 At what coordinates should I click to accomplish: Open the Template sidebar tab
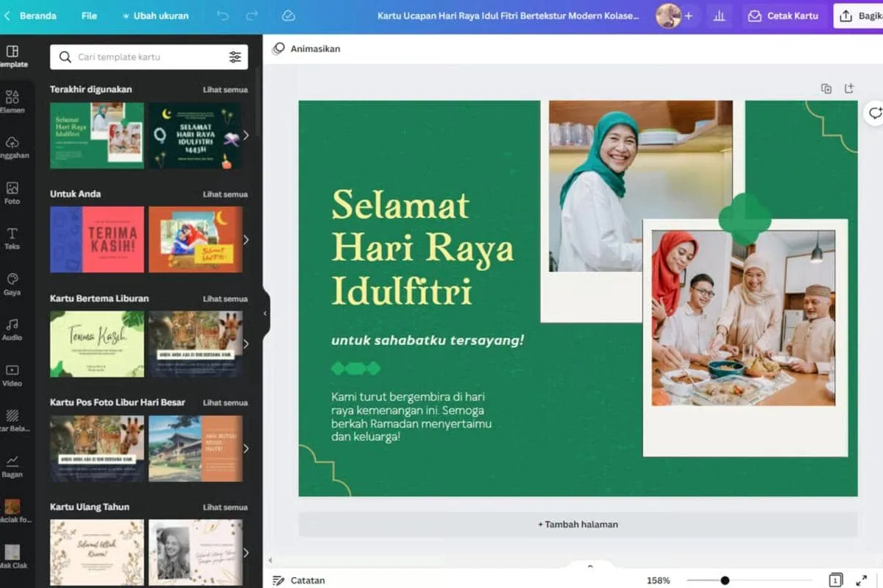pyautogui.click(x=13, y=56)
